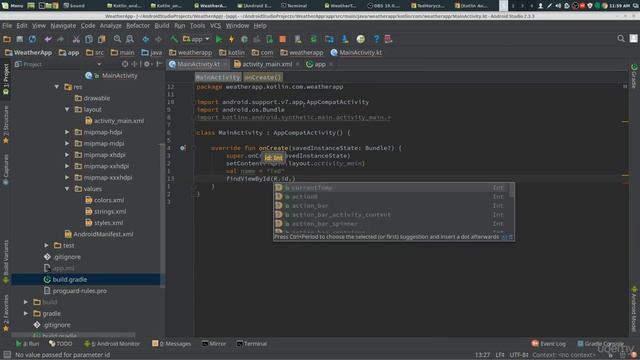Image resolution: width=640 pixels, height=360 pixels.
Task: Click the Copy toolbar icon
Action: click(x=89, y=39)
